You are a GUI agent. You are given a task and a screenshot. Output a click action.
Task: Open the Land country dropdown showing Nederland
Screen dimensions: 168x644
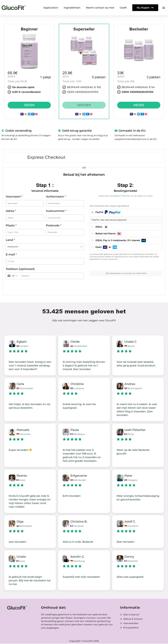tap(45, 247)
